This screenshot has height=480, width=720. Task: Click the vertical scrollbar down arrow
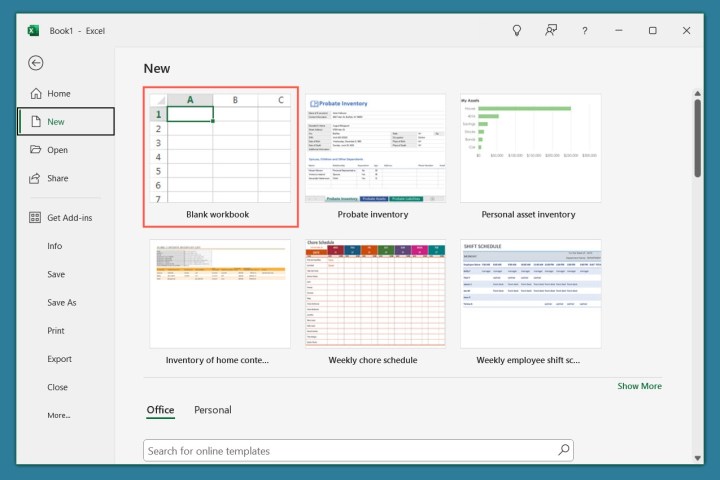click(x=697, y=457)
